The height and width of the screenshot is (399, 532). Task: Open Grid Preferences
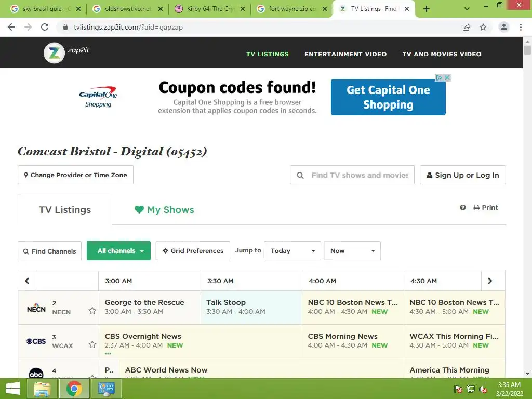click(193, 251)
